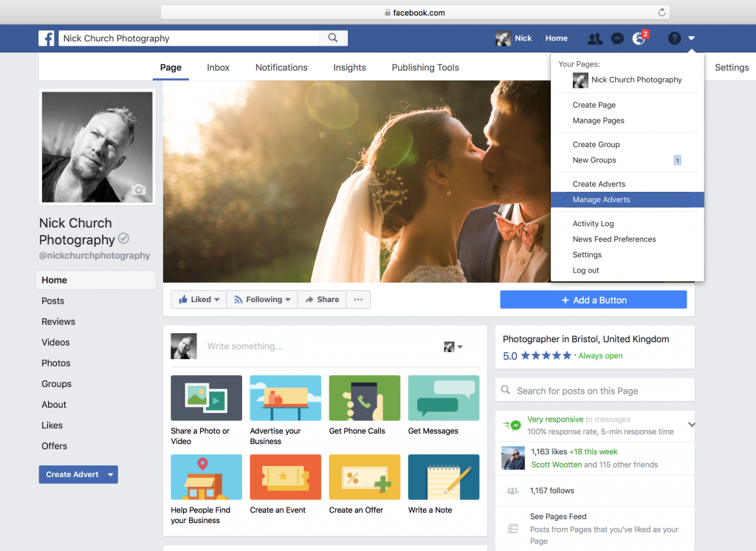Select the Page tab
The height and width of the screenshot is (551, 756).
tap(171, 67)
